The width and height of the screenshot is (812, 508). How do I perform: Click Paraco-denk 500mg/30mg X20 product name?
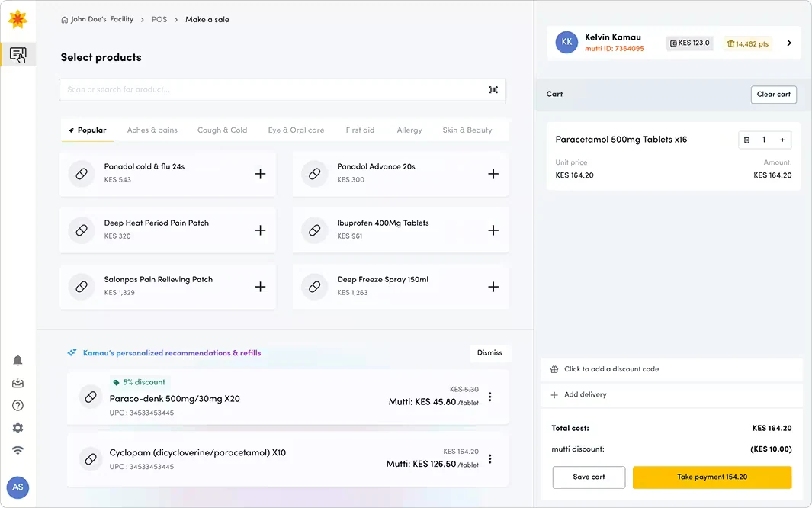[175, 399]
